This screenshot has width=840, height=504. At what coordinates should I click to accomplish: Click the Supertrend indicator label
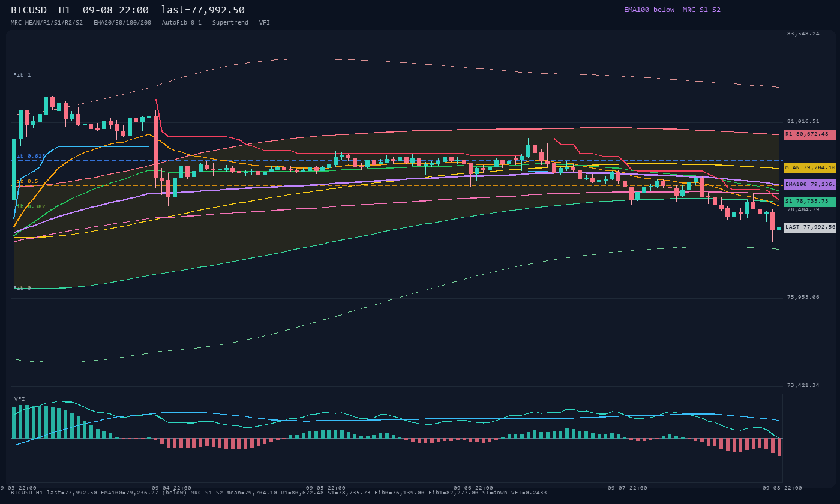(x=230, y=23)
